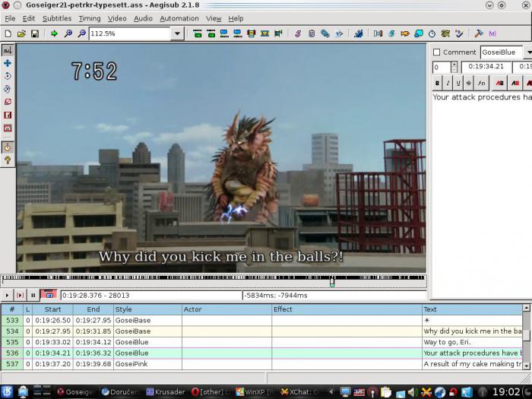Viewport: 532px width, 399px height.
Task: Select the Drag subtitles visual tool
Action: point(8,63)
